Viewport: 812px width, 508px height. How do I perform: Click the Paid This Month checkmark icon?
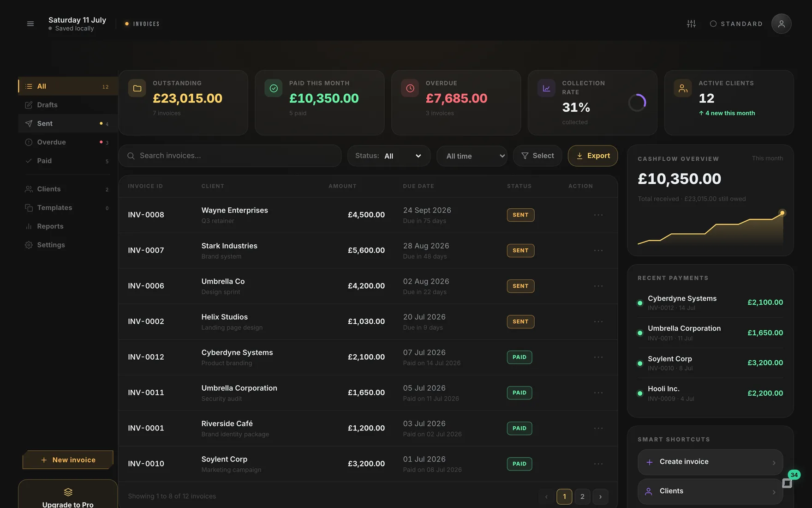pos(274,88)
